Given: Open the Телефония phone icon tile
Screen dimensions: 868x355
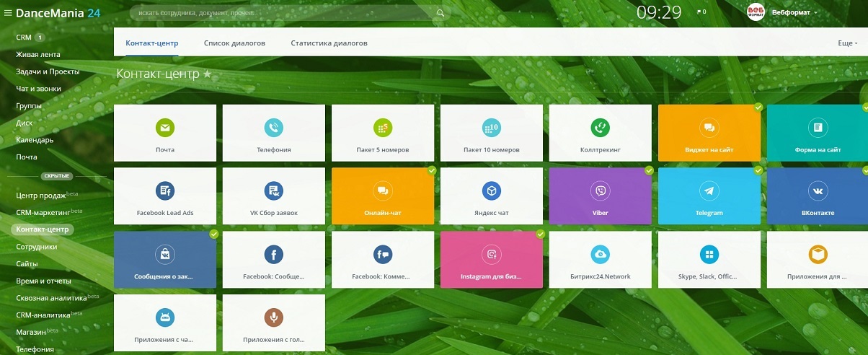Looking at the screenshot, I should click(274, 128).
